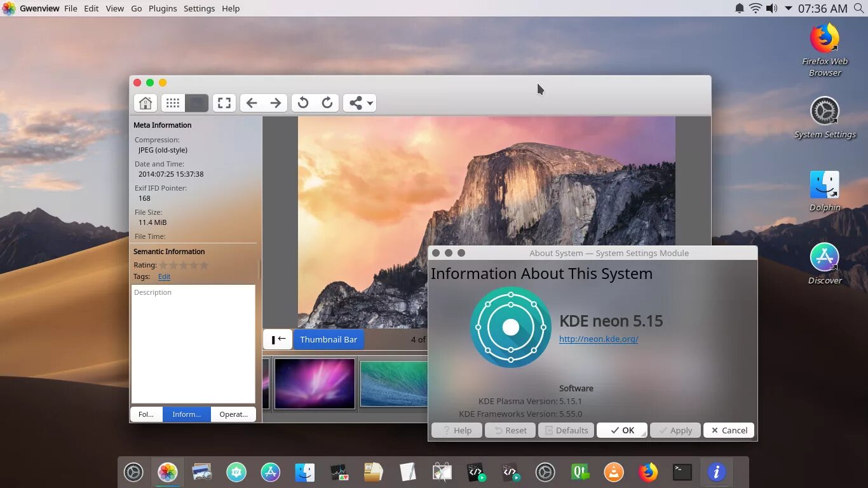This screenshot has width=868, height=488.
Task: Open the text editor notepad icon in dock
Action: pyautogui.click(x=408, y=472)
